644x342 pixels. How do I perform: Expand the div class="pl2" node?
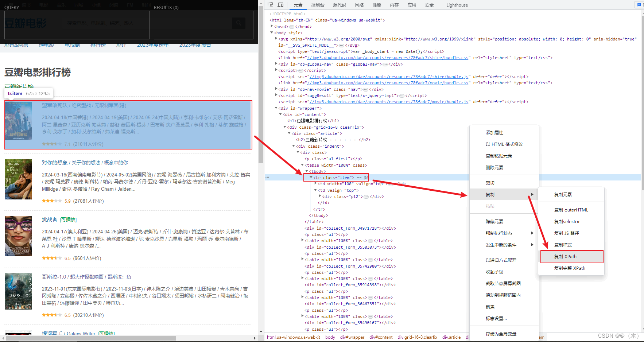[x=320, y=196]
